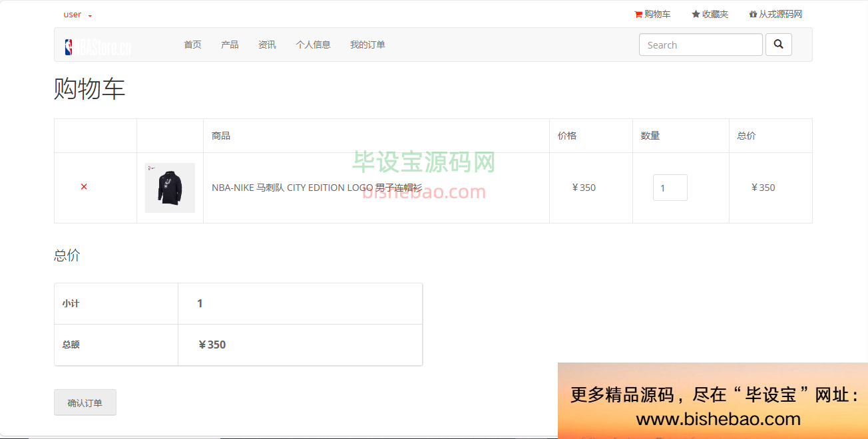Click the 商品 column header
The width and height of the screenshot is (868, 439).
click(221, 136)
